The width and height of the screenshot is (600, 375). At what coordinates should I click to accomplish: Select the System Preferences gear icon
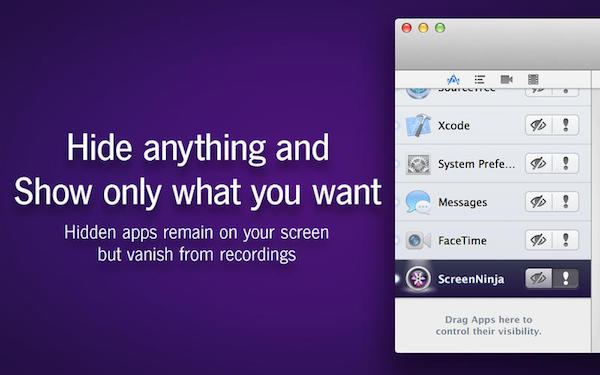[x=418, y=164]
